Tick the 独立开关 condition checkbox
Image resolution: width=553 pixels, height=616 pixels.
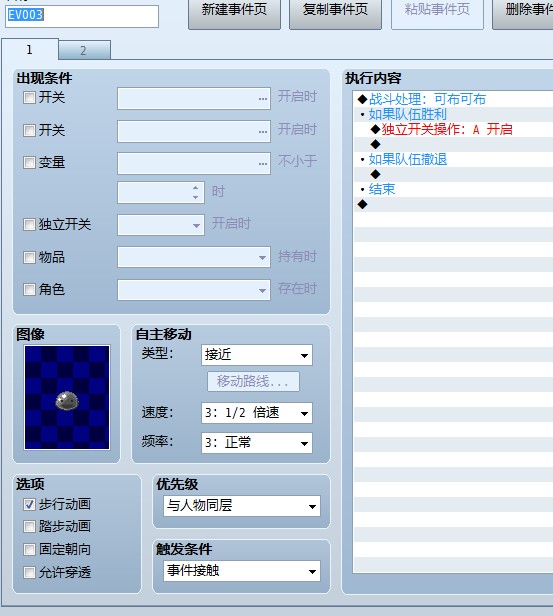[29, 225]
